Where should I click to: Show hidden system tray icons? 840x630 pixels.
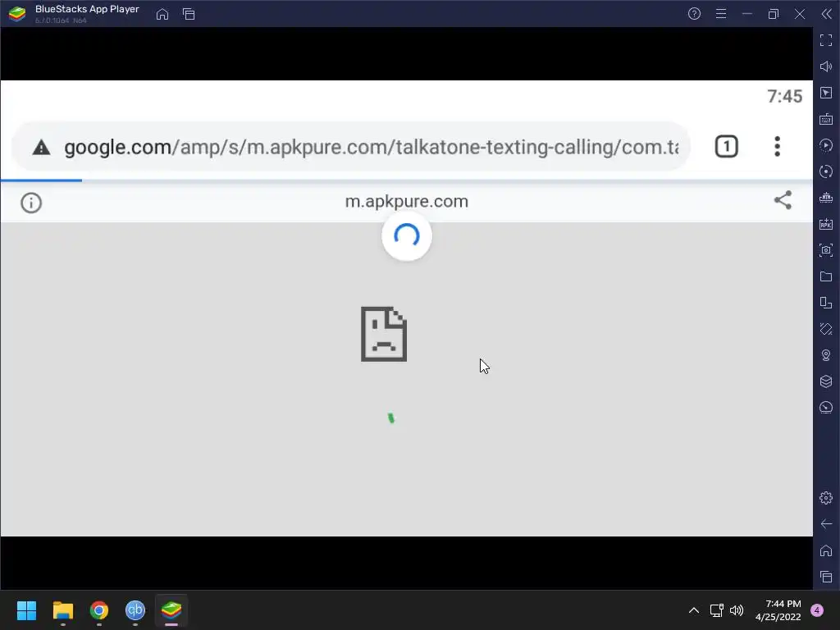click(694, 610)
